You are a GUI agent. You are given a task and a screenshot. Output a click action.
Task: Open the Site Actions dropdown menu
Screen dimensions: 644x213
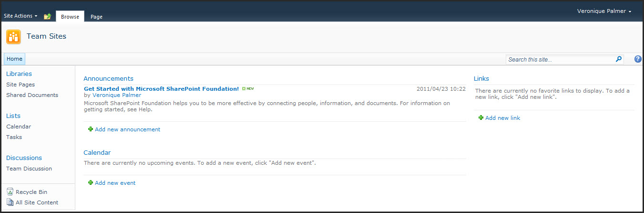(x=20, y=16)
